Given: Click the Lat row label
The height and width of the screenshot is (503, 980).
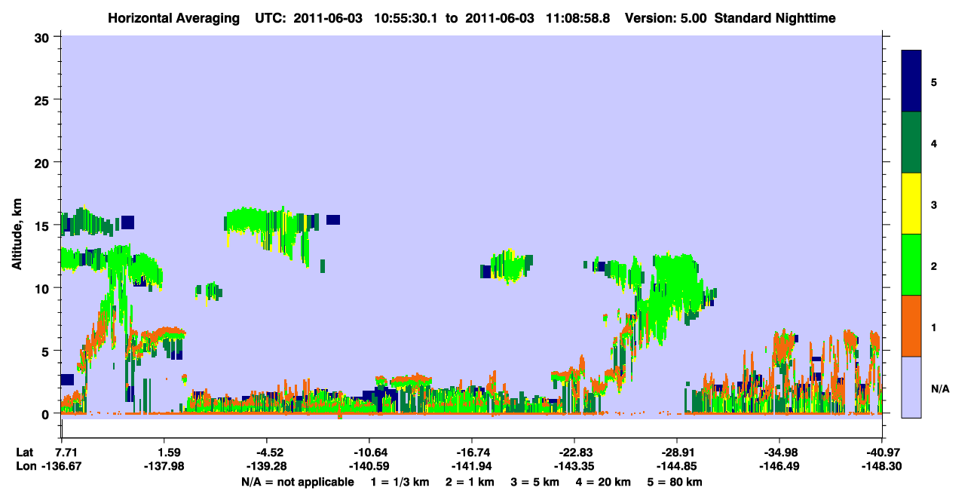Looking at the screenshot, I should pos(24,452).
